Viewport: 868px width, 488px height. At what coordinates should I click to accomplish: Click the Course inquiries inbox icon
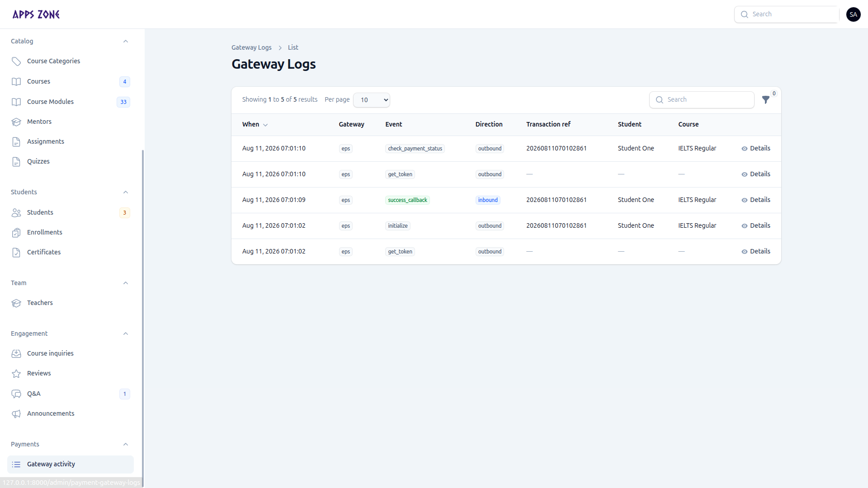click(16, 354)
